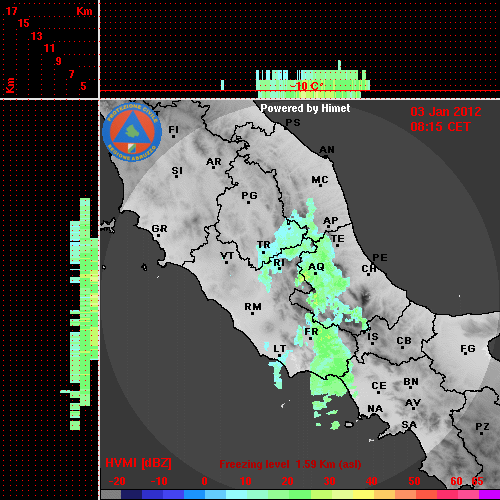This screenshot has height=500, width=500.
Task: Click the yellow 40 dBZ color swatch
Action: click(x=363, y=494)
